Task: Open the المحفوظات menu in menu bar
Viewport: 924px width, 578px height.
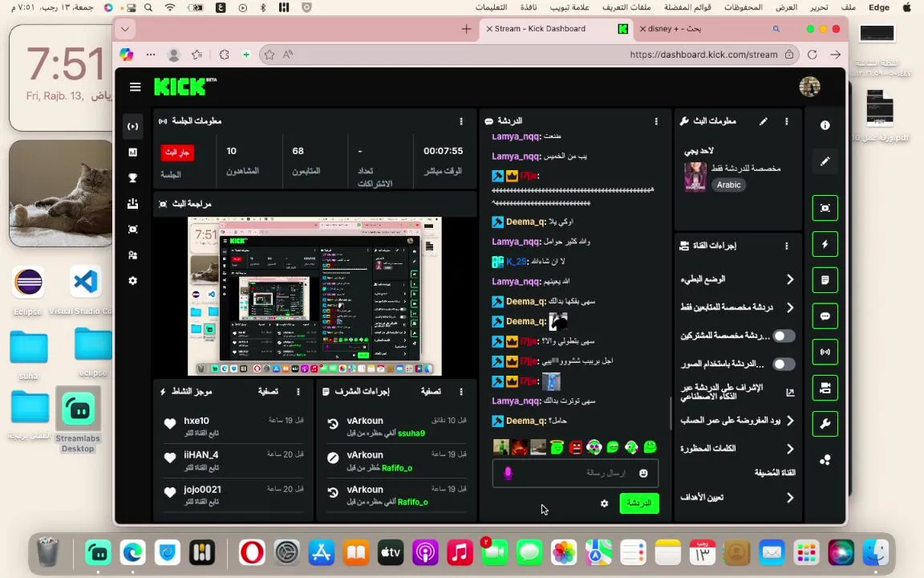Action: point(743,7)
